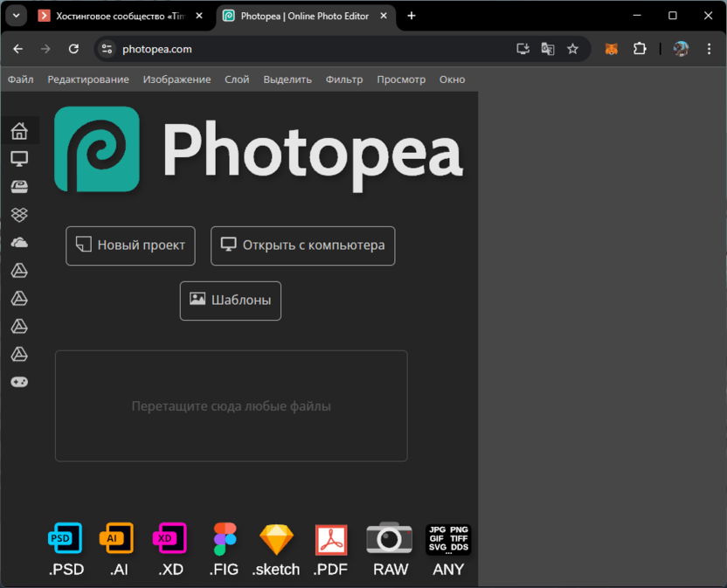Open the Окно menu
Screen dimensions: 727x588
452,80
